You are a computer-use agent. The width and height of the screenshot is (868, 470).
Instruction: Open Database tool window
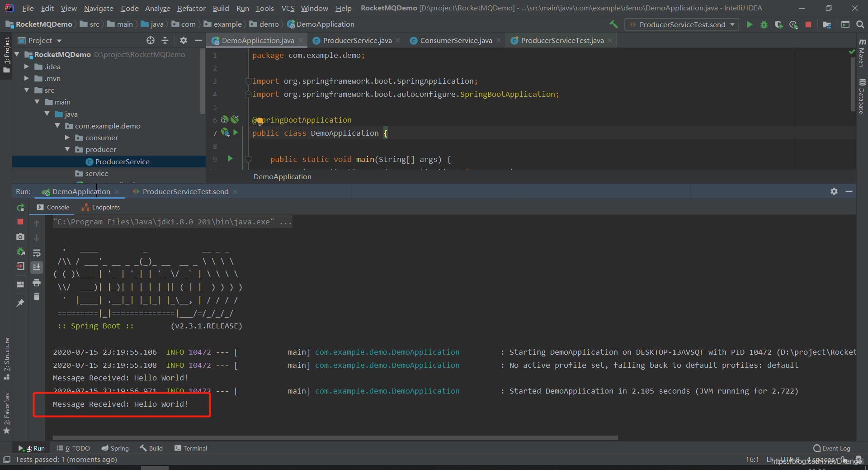(x=862, y=96)
